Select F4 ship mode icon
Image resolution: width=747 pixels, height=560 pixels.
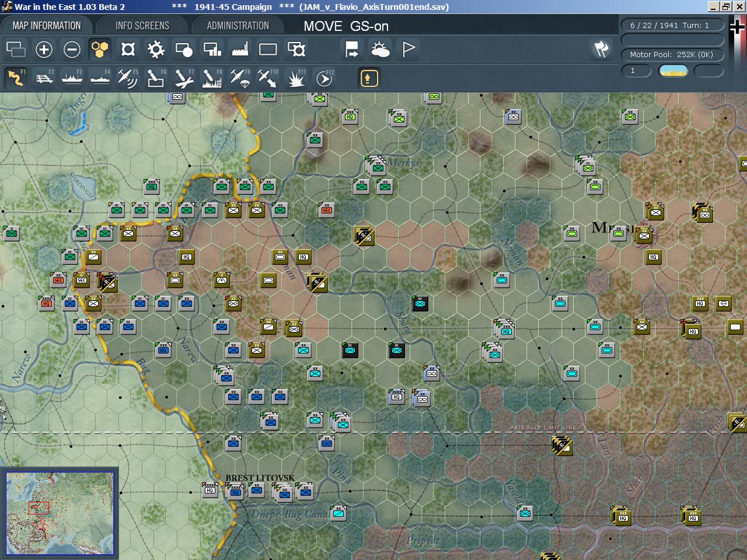[100, 78]
